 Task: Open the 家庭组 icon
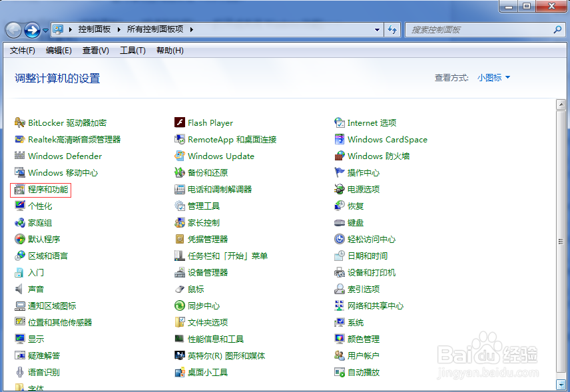tap(19, 223)
